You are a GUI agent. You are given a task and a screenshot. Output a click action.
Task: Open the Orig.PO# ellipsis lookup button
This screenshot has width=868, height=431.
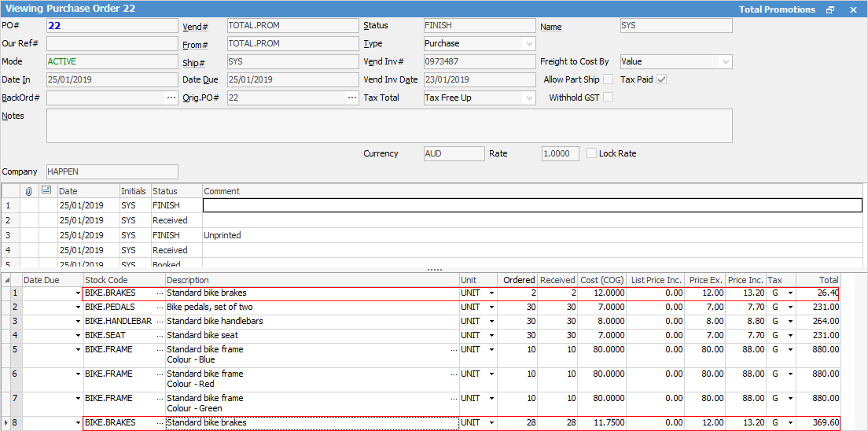coord(351,98)
